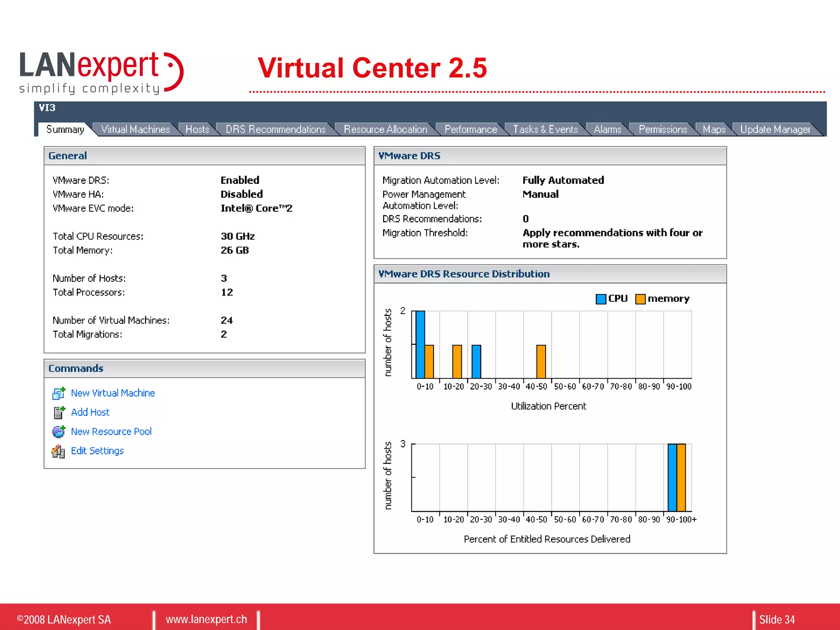Click the 'Disabled' VMware HA value
Image resolution: width=840 pixels, height=630 pixels.
click(242, 194)
